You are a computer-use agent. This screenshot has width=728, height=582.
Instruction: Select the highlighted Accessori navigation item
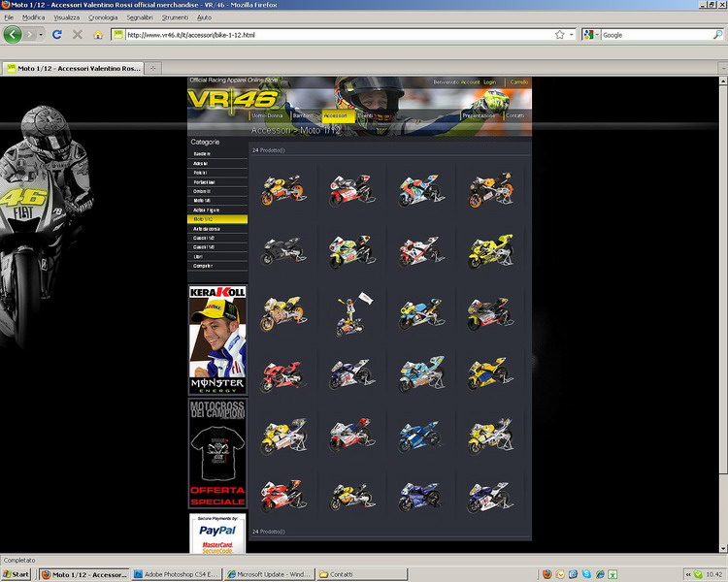[338, 115]
